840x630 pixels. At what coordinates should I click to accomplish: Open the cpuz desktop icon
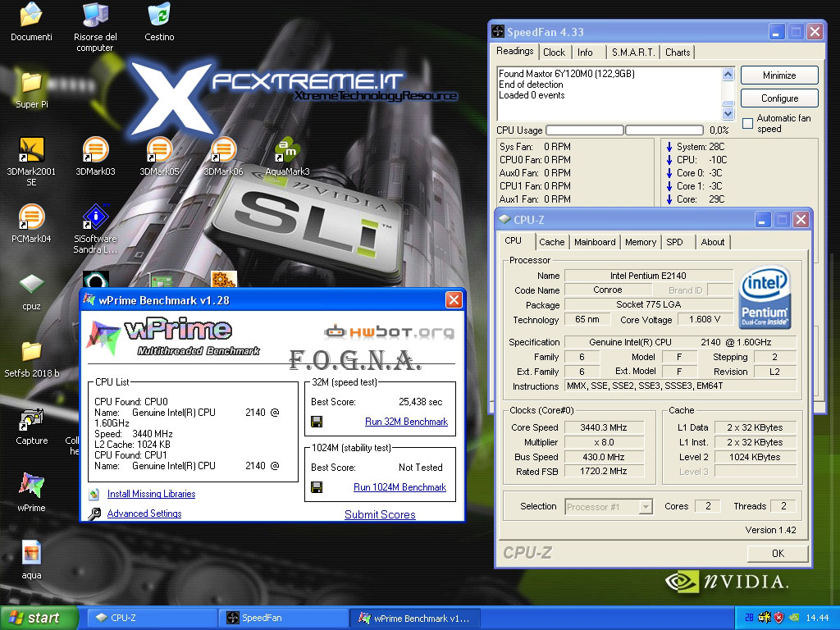[31, 284]
